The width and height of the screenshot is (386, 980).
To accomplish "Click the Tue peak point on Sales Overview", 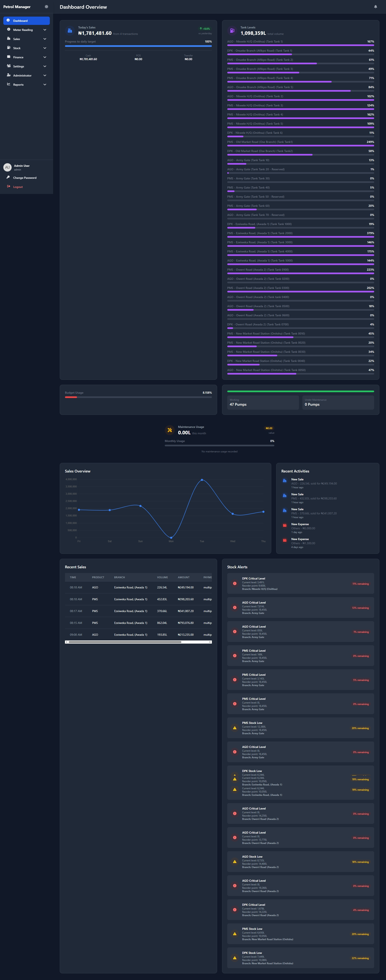I will 202,480.
